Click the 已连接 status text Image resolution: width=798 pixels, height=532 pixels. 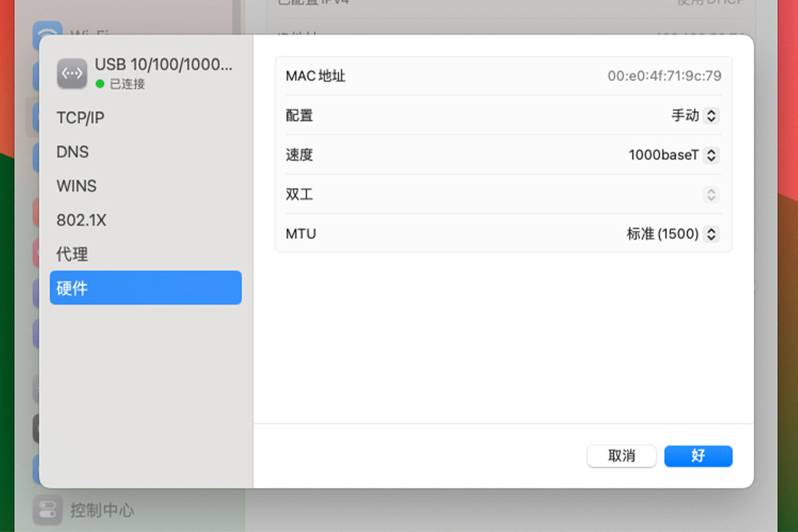click(x=127, y=84)
